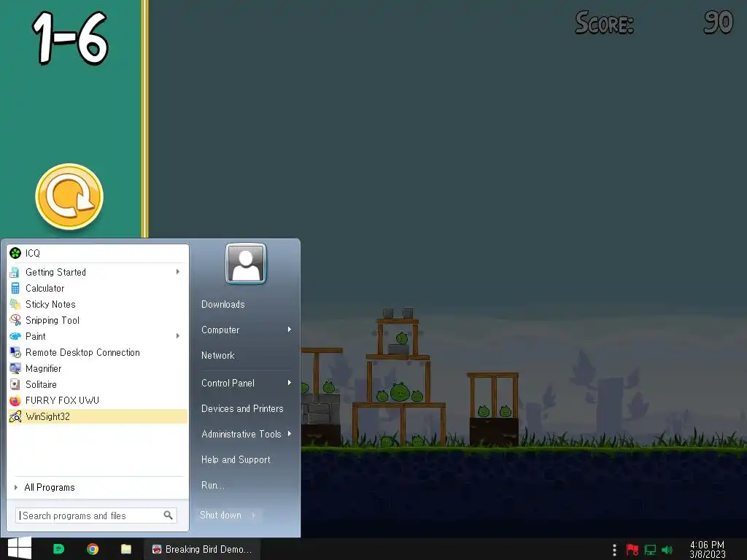The width and height of the screenshot is (747, 560).
Task: Click the Administrative Tools label
Action: click(241, 434)
